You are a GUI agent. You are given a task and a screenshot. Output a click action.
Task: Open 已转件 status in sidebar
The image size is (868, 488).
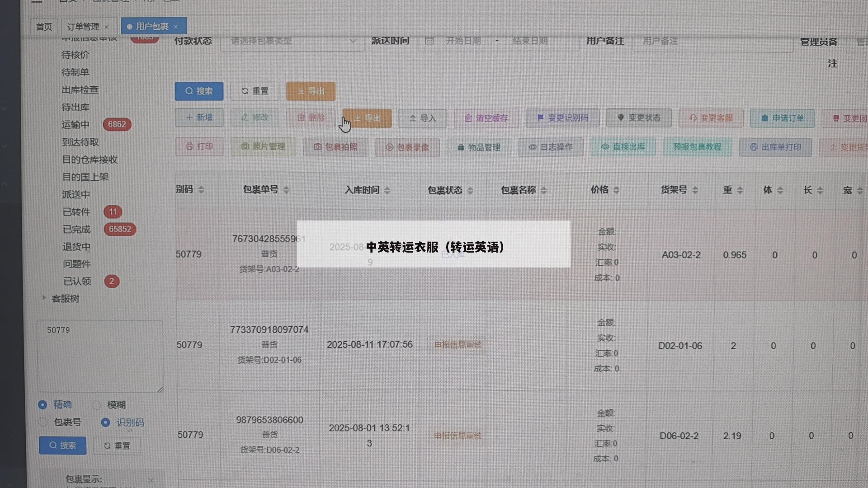tap(76, 212)
